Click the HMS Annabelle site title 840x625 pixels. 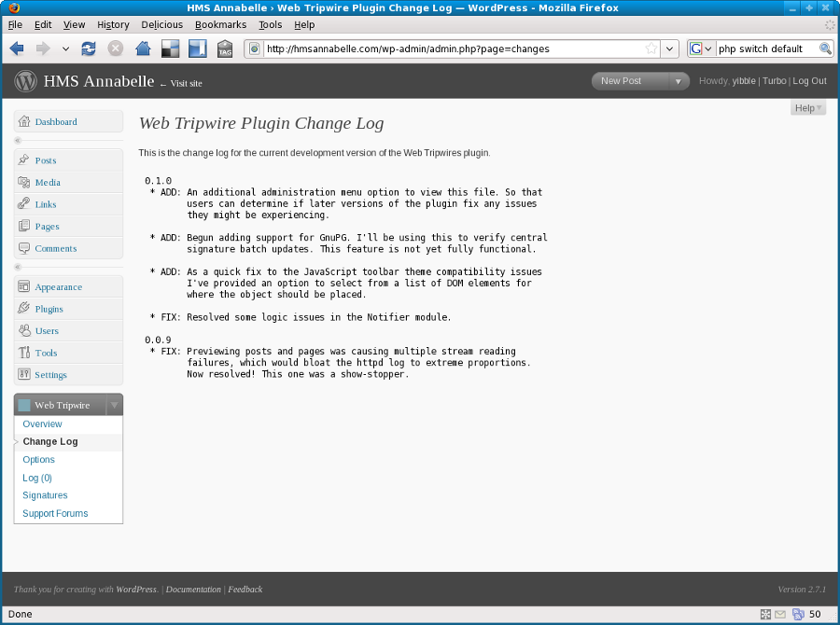click(x=99, y=81)
